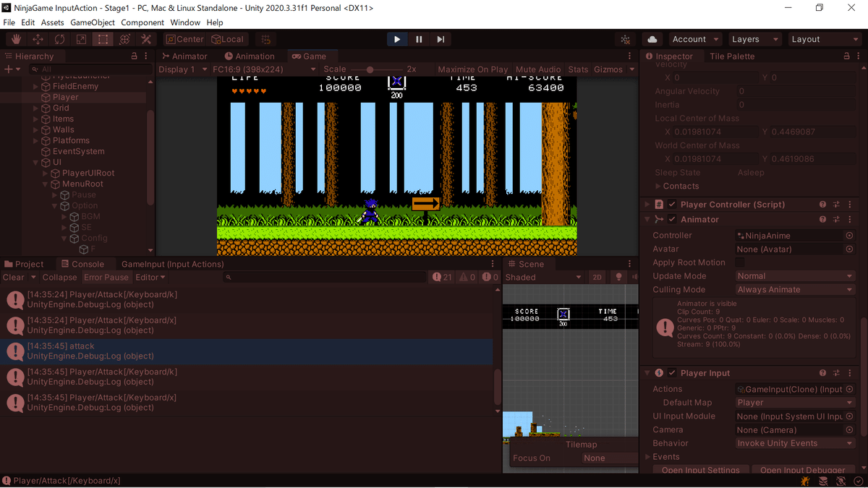Open the GameObject menu

pyautogui.click(x=93, y=22)
